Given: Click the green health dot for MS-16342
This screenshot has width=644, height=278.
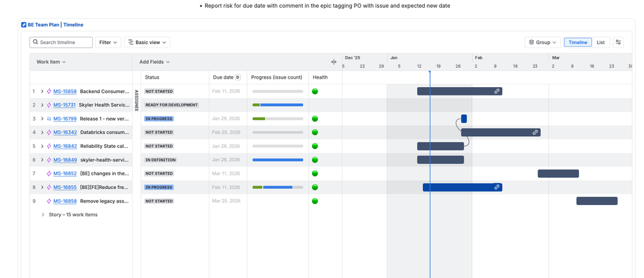Looking at the screenshot, I should coord(315,132).
